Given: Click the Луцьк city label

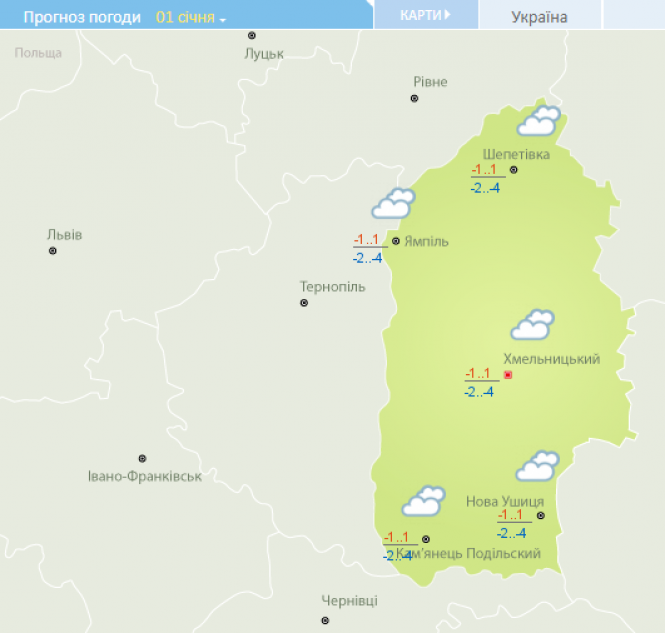Looking at the screenshot, I should click(x=264, y=53).
